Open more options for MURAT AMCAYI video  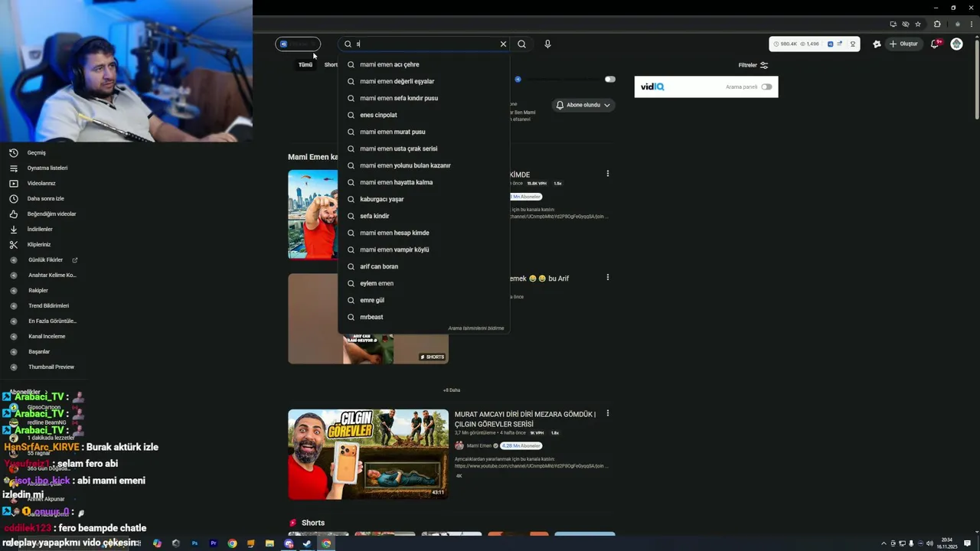click(608, 413)
